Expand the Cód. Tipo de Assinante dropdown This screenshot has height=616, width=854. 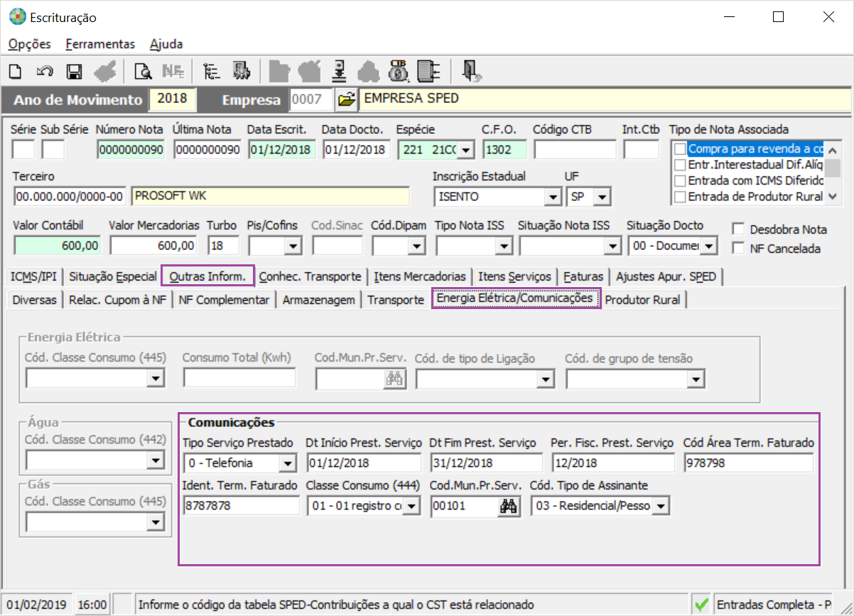661,506
